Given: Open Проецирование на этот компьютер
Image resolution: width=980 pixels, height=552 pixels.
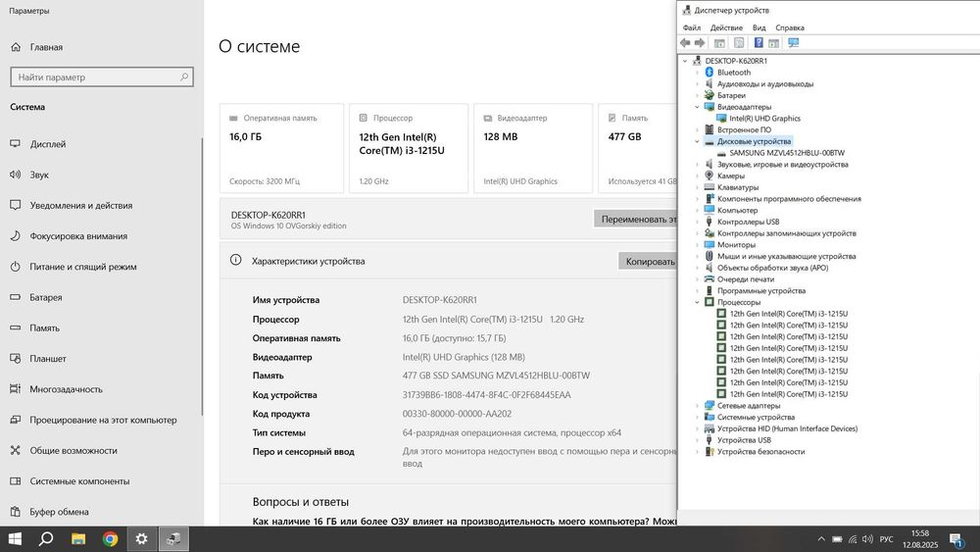Looking at the screenshot, I should pos(103,420).
